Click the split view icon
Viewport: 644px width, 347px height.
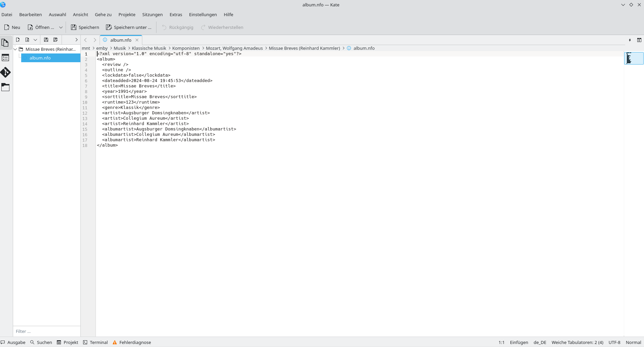(639, 40)
